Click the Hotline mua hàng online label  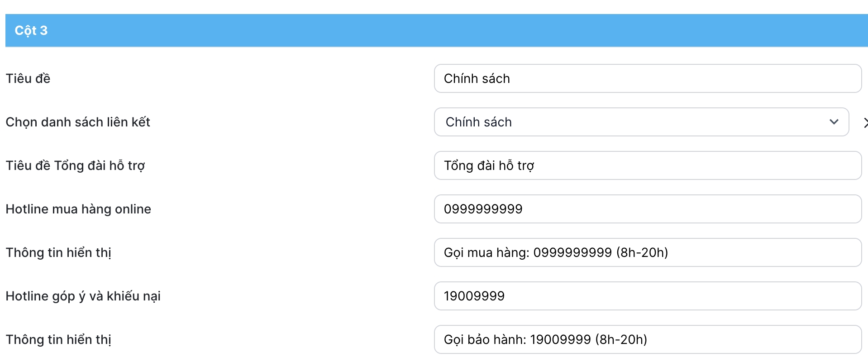[x=78, y=209]
